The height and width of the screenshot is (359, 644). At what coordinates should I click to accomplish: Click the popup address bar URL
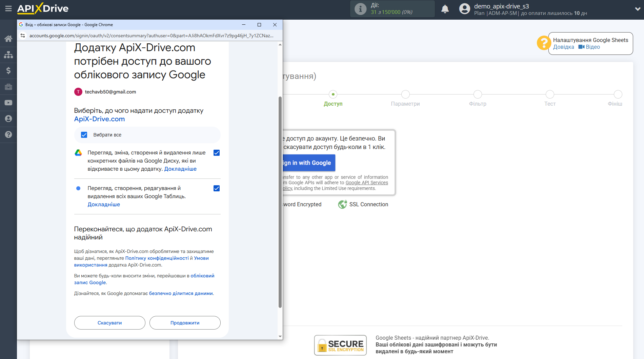(x=151, y=36)
